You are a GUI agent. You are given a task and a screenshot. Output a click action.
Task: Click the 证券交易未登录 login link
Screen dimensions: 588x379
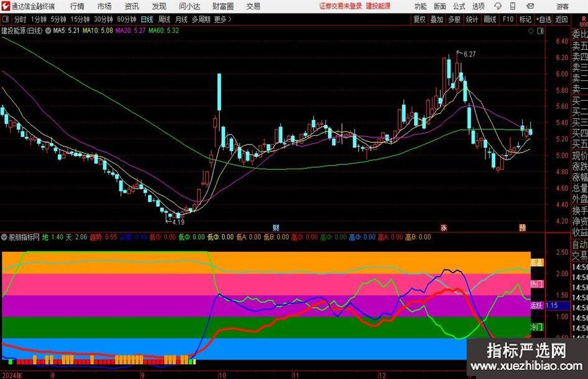tap(340, 6)
